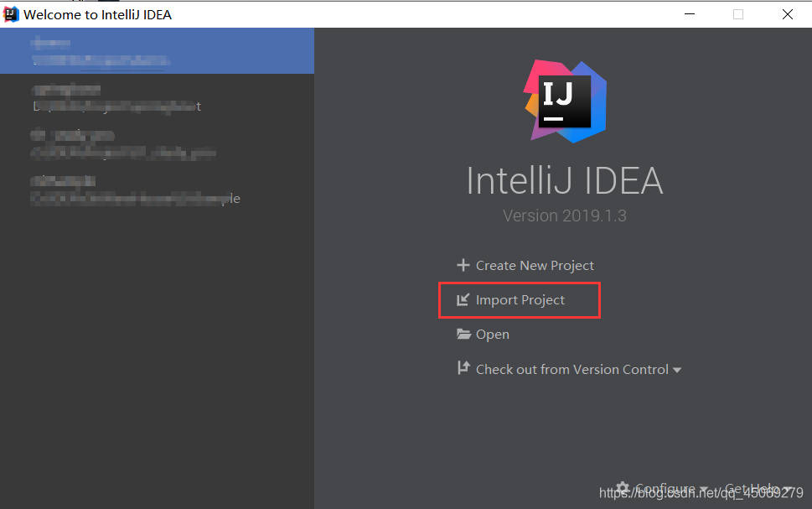Click the Configure gear icon
This screenshot has width=812, height=509.
point(622,488)
